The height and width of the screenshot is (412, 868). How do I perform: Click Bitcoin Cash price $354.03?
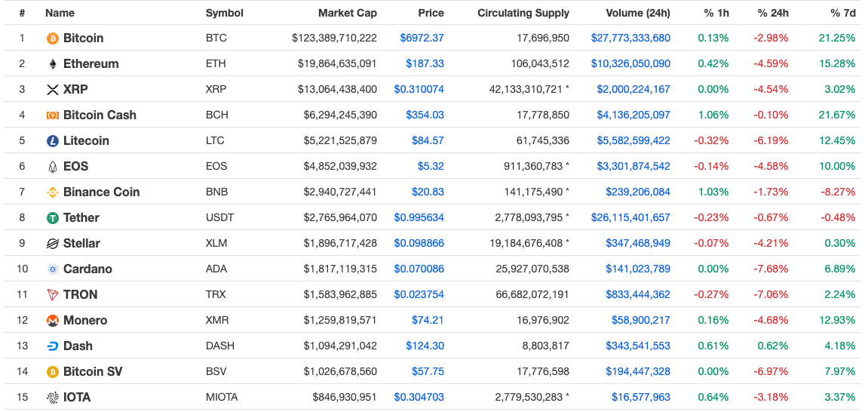[425, 115]
